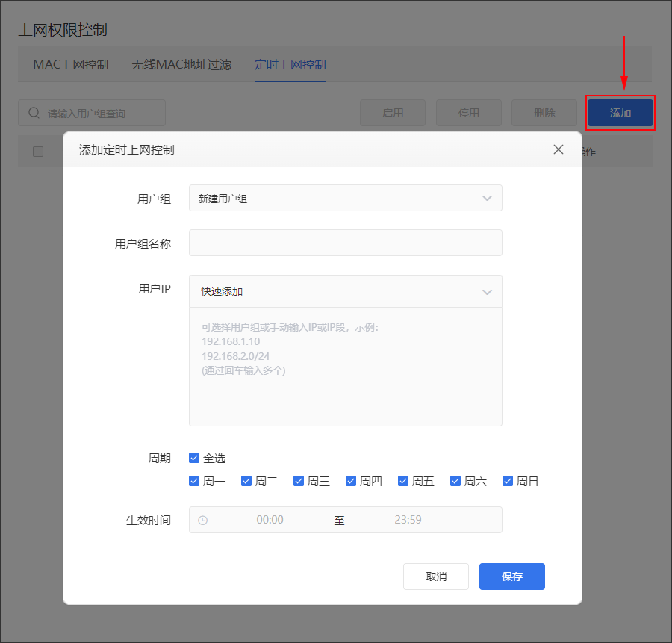Uncheck the 周五 checkbox
Screen dimensions: 672x643
click(403, 481)
